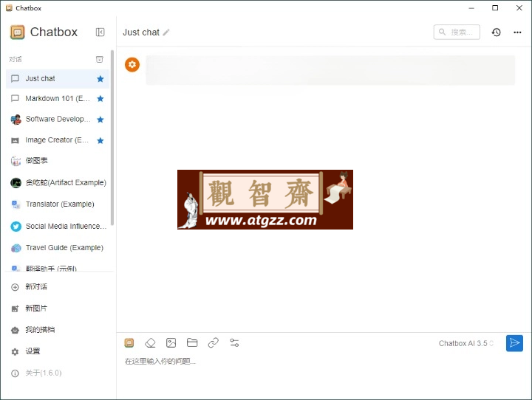This screenshot has width=532, height=400.
Task: Click the conversation list scrollbar
Action: (x=112, y=137)
